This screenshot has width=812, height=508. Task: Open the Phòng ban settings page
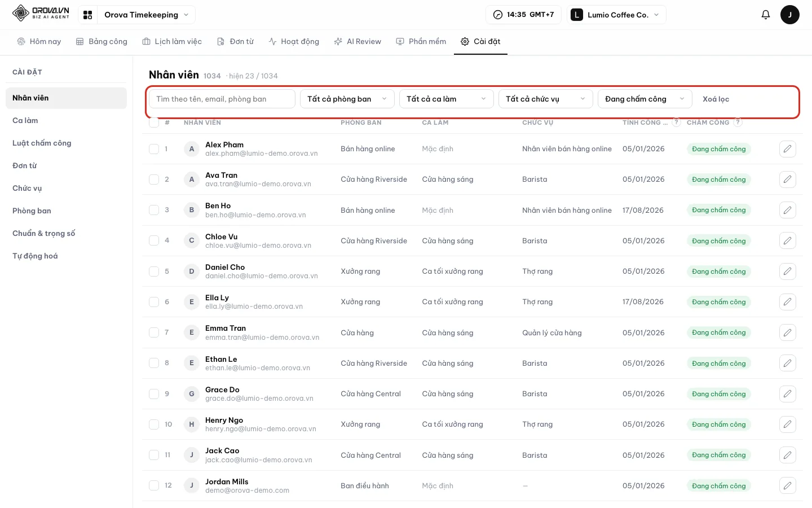(66, 211)
